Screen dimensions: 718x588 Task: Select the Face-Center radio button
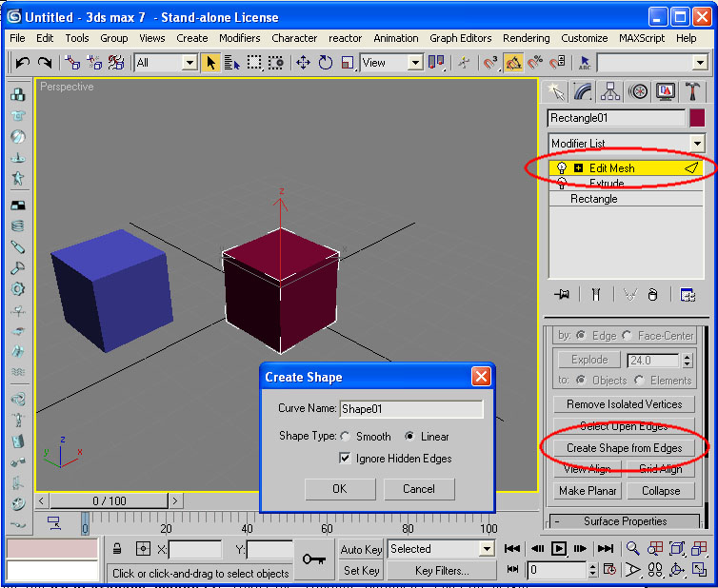pyautogui.click(x=627, y=336)
